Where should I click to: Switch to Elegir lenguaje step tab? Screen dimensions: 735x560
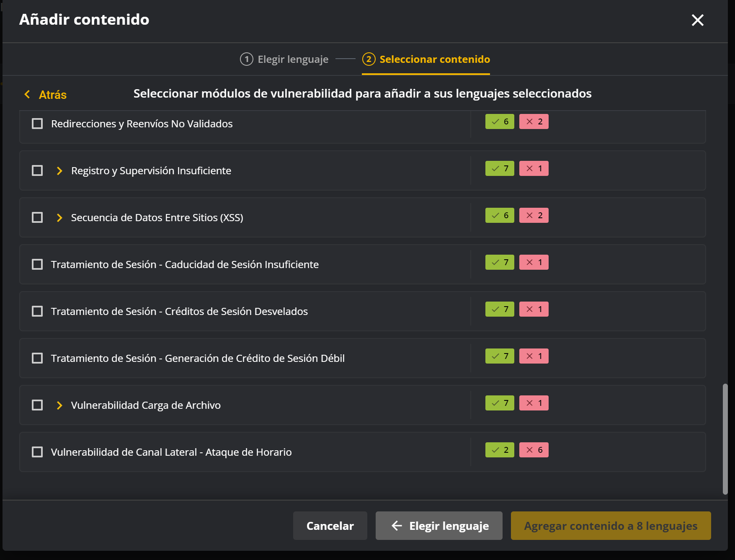pos(284,59)
